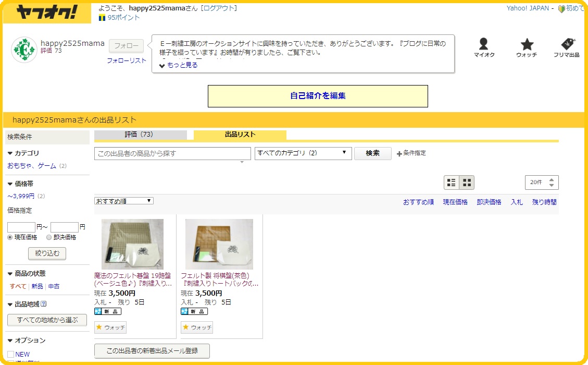Filter by おもちゃ、ゲーム category link
Viewport: 588px width, 365px height.
tap(32, 166)
